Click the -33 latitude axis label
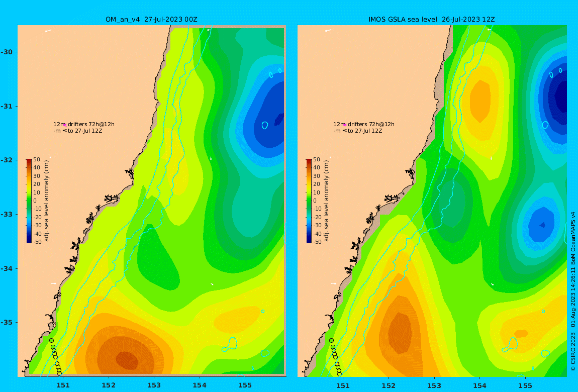This screenshot has width=578, height=392. [x=7, y=214]
